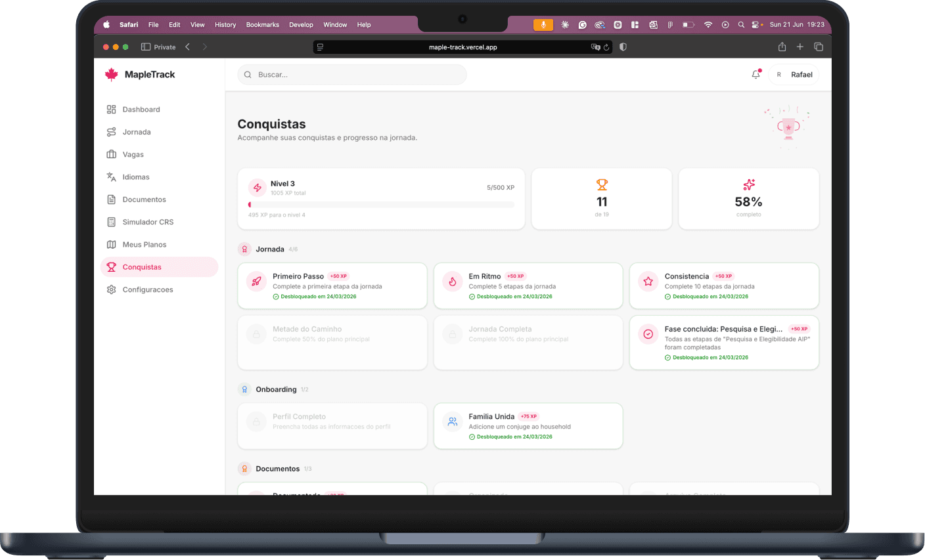Open Documentos file icon in sidebar

111,200
